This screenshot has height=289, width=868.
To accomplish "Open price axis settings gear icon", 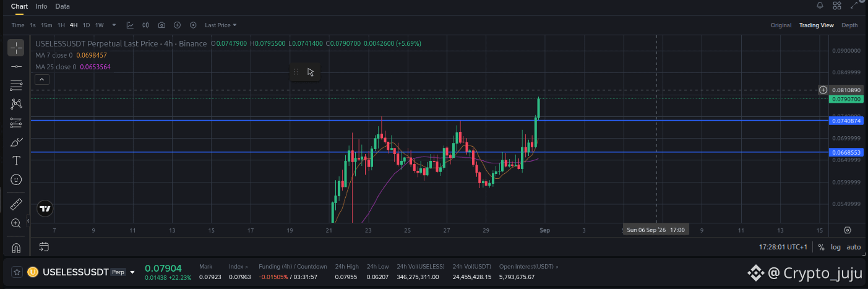I will tap(847, 230).
